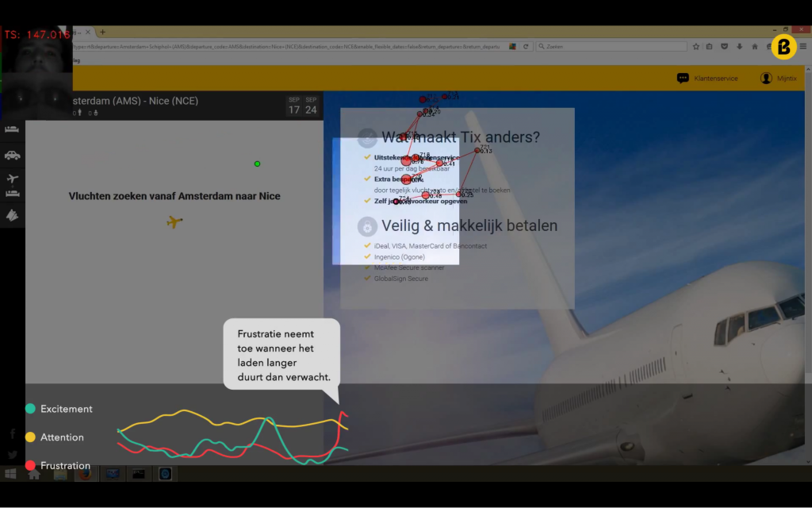Click the 'GlobalSign Secure' text
The image size is (812, 508).
(400, 279)
